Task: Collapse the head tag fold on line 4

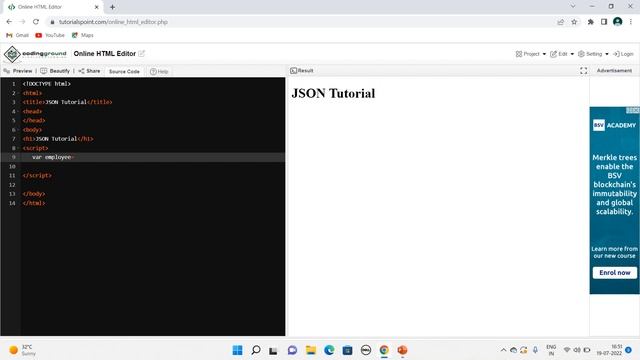Action: [x=18, y=111]
